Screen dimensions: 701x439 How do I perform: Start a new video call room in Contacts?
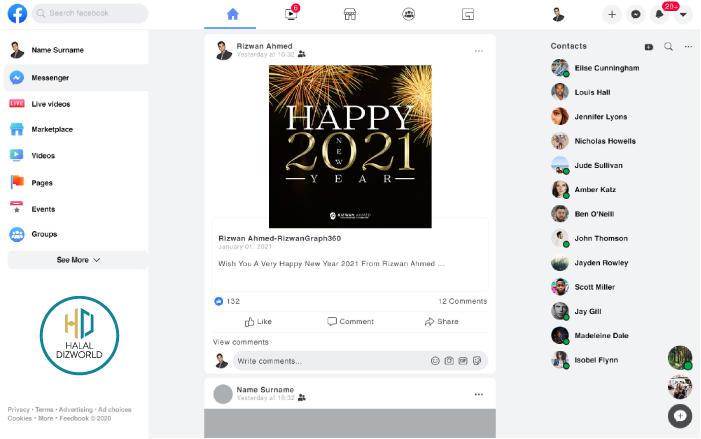(649, 46)
